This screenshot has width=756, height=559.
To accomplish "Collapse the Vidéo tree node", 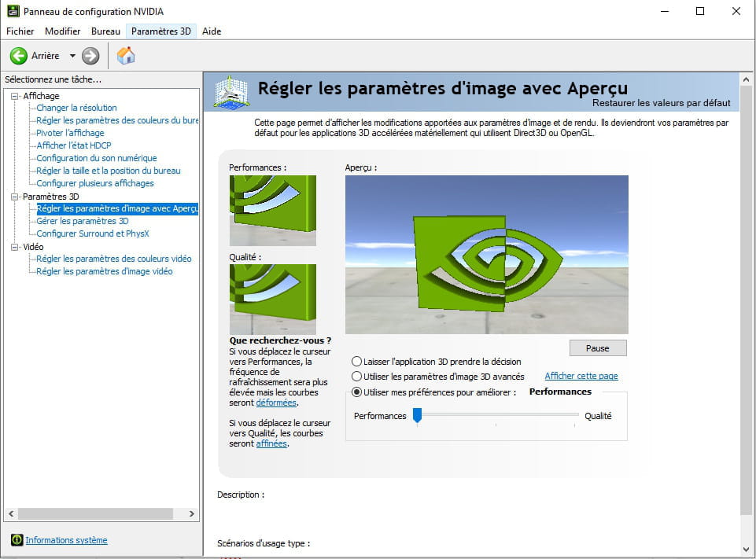I will click(x=14, y=247).
